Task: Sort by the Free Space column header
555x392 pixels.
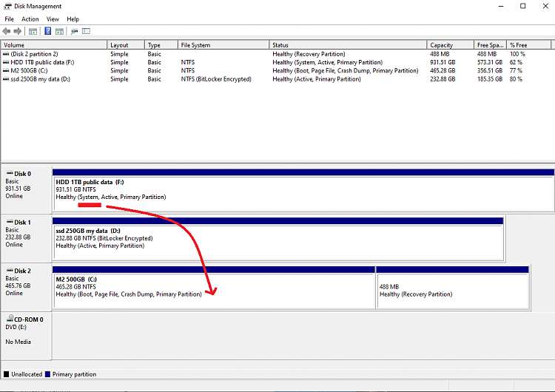Action: (x=491, y=45)
